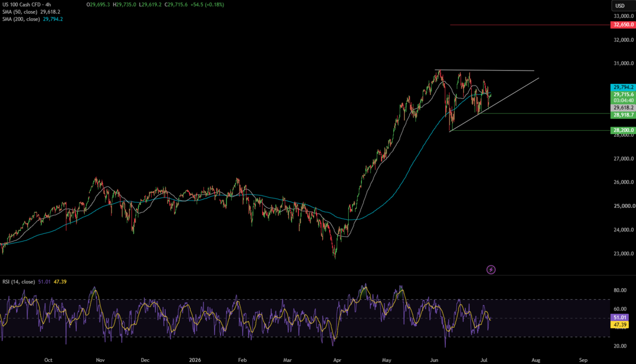The width and height of the screenshot is (636, 364).
Task: Click the Nov label on time axis
Action: pos(101,359)
